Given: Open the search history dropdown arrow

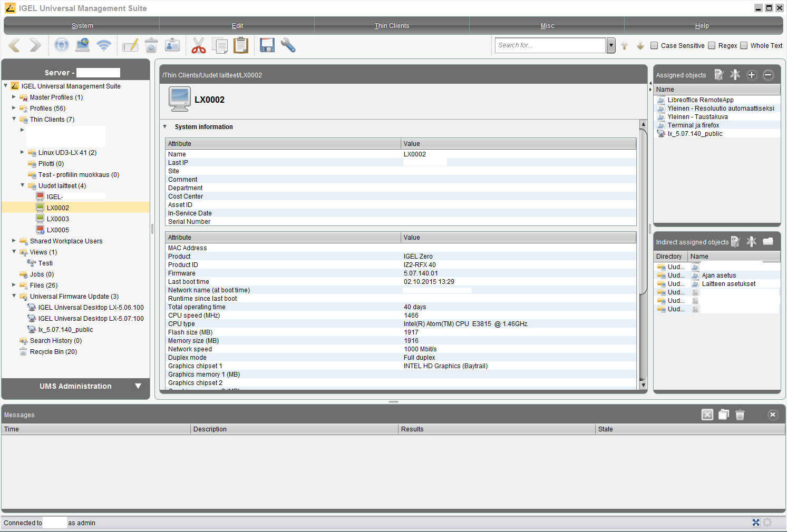Looking at the screenshot, I should pyautogui.click(x=611, y=45).
